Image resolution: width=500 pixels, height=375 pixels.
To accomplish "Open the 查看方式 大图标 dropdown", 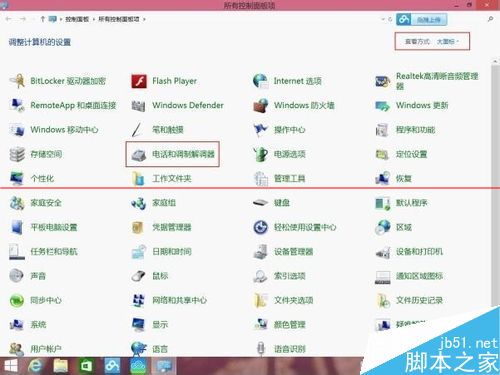I will coord(448,42).
